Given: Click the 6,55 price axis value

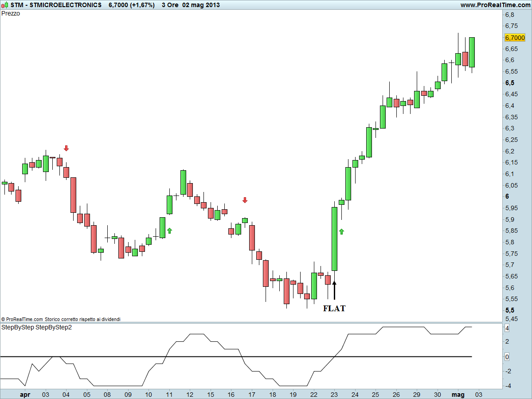Looking at the screenshot, I should (511, 71).
